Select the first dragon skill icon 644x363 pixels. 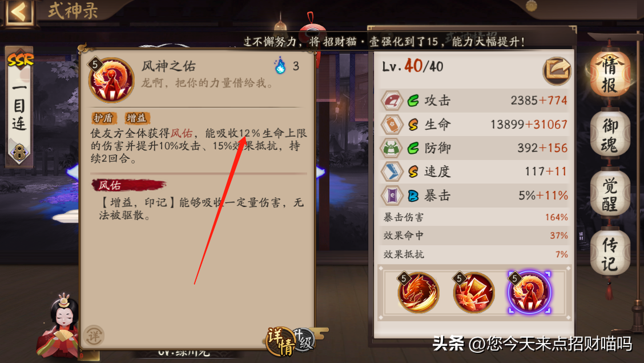(x=418, y=292)
